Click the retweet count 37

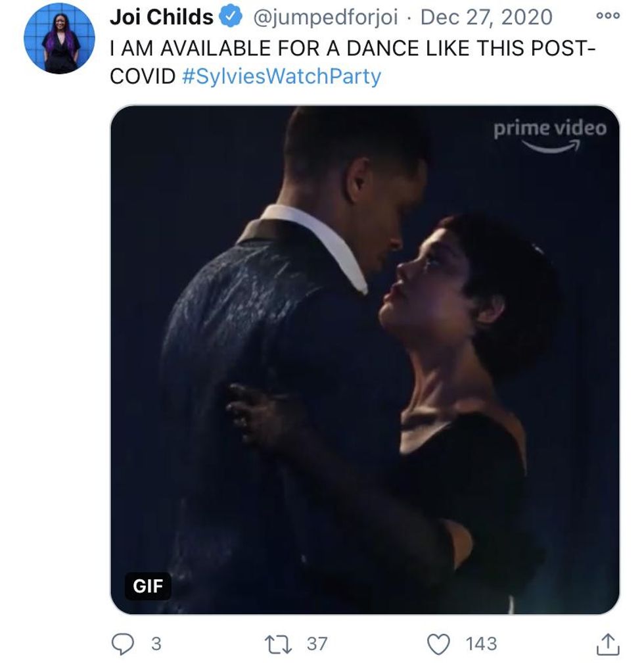coord(317,644)
